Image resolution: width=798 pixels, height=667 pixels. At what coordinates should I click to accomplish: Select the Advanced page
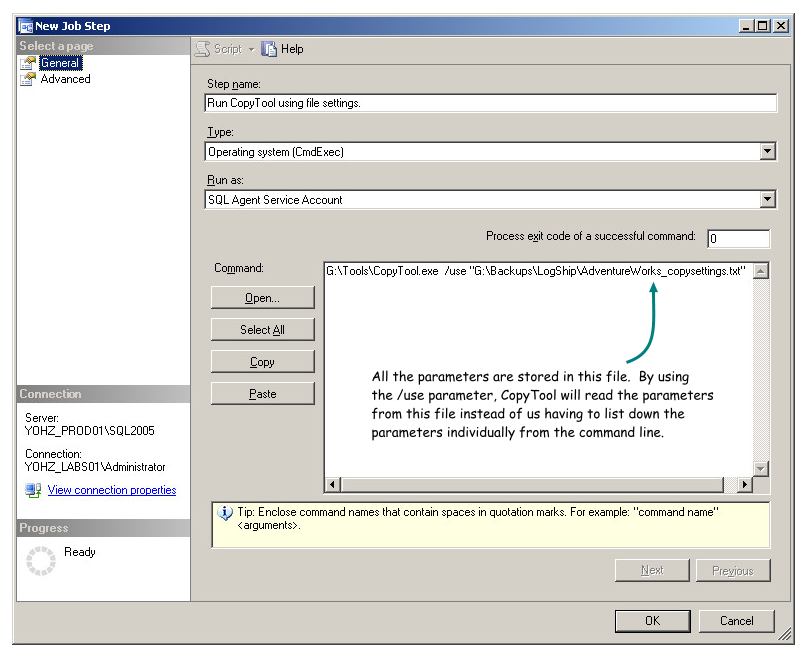click(65, 79)
